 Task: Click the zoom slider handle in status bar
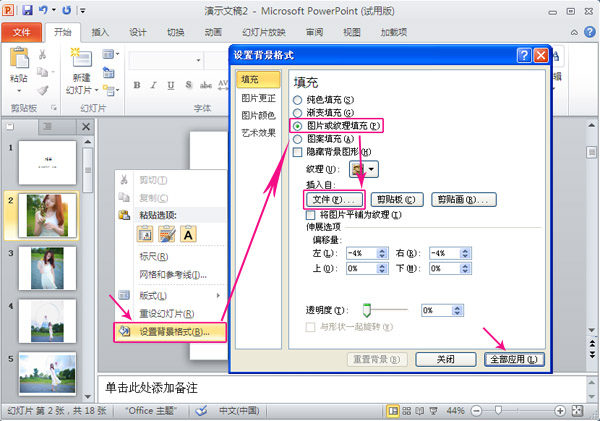click(x=498, y=411)
